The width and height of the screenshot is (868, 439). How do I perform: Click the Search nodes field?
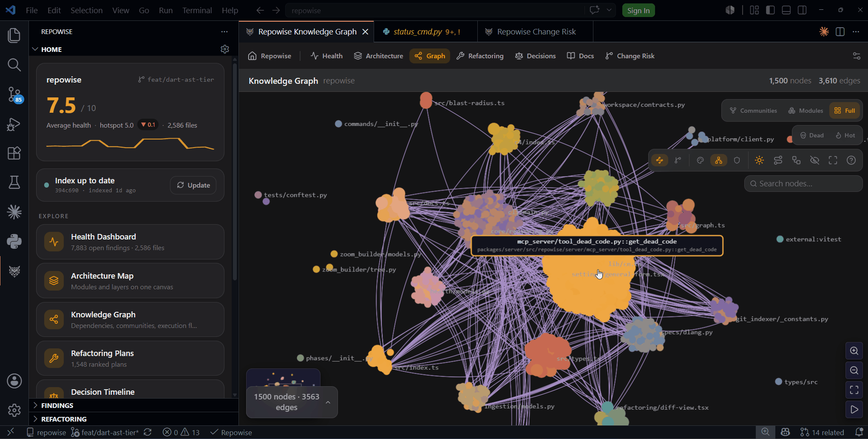[x=803, y=184]
